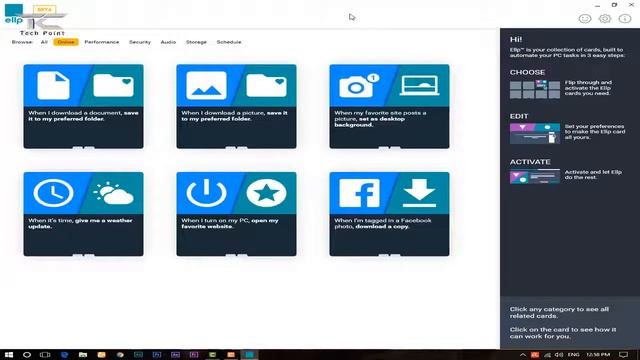640x360 pixels.
Task: Open the Action Center notifications
Action: point(623,355)
